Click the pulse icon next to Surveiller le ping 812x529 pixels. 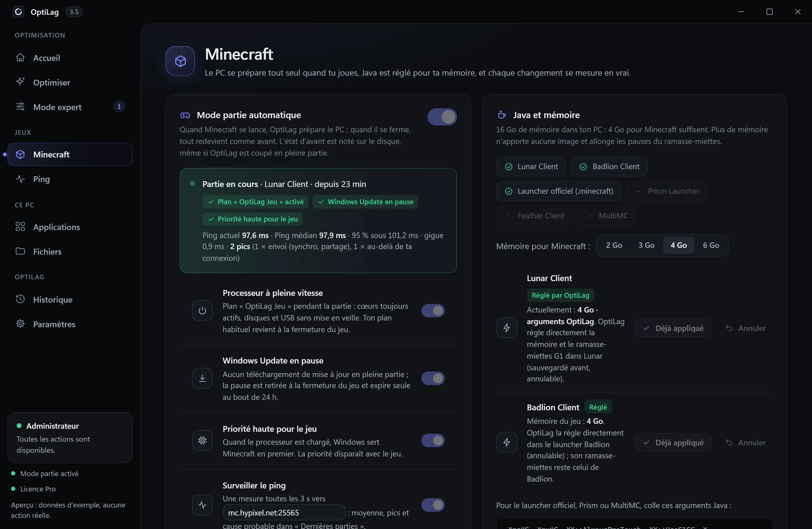(202, 505)
